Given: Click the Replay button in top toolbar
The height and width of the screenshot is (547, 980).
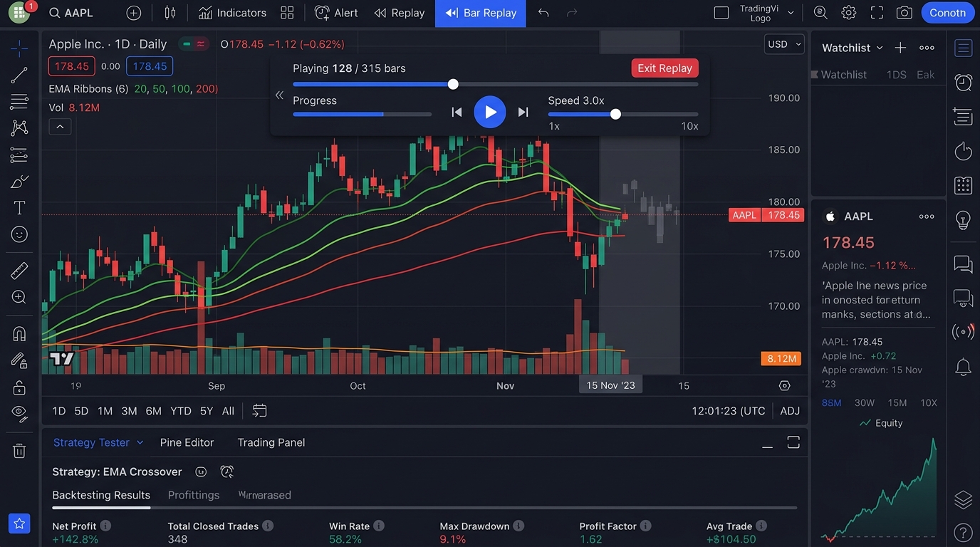Looking at the screenshot, I should [x=399, y=13].
